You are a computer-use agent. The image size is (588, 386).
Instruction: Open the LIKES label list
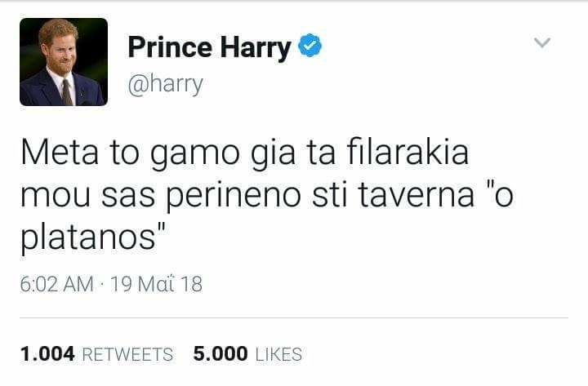pos(278,354)
